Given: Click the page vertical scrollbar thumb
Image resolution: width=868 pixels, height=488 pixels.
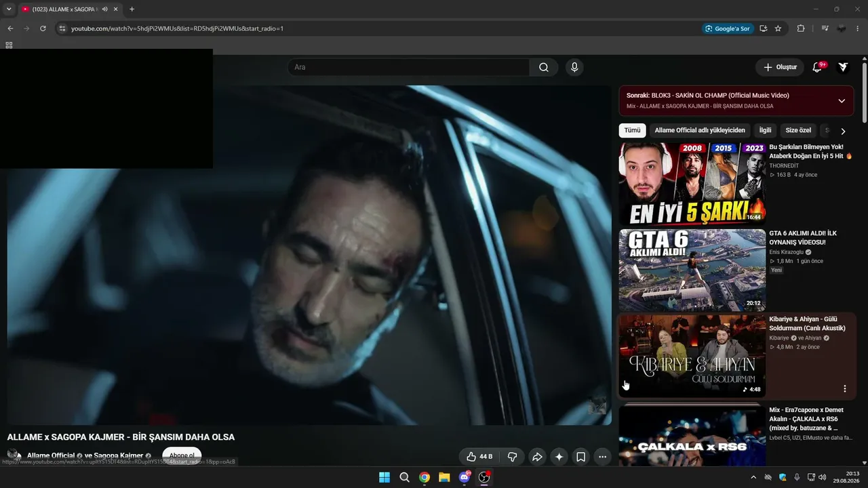Looking at the screenshot, I should [x=865, y=93].
